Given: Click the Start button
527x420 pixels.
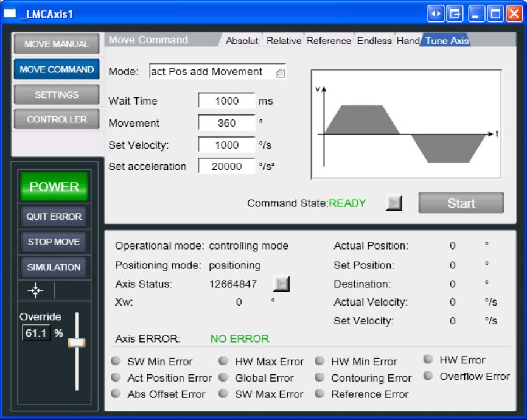Looking at the screenshot, I should pos(461,203).
